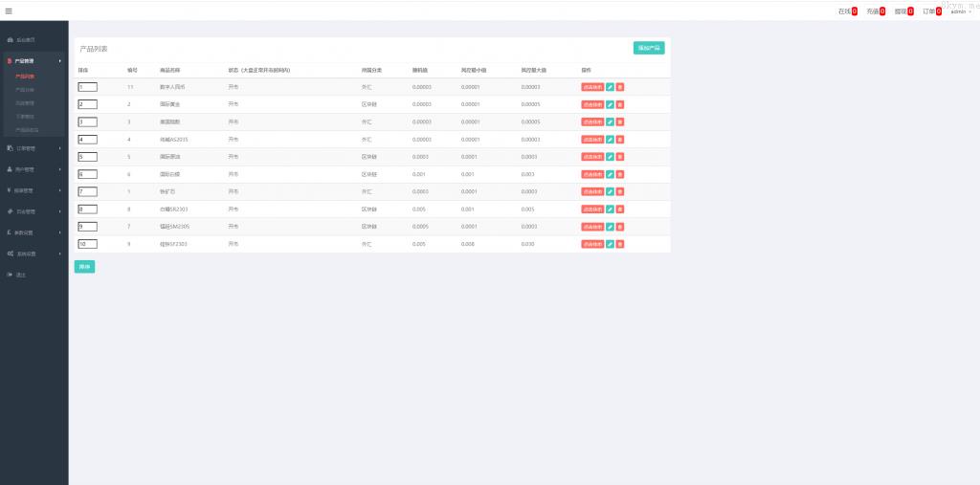Screen dimensions: 980x485
Task: Expand the 系统设置 sidebar menu
Action: tap(33, 254)
